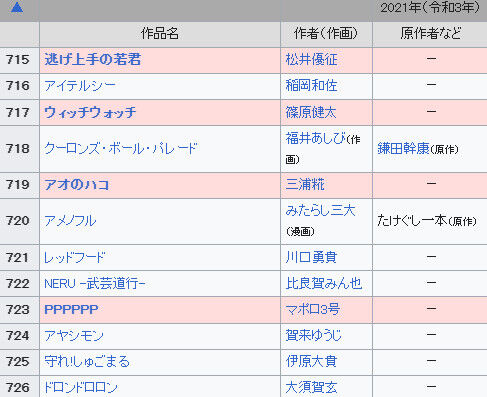Click the 作者(作画) column header
Image resolution: width=487 pixels, height=397 pixels.
(x=326, y=34)
